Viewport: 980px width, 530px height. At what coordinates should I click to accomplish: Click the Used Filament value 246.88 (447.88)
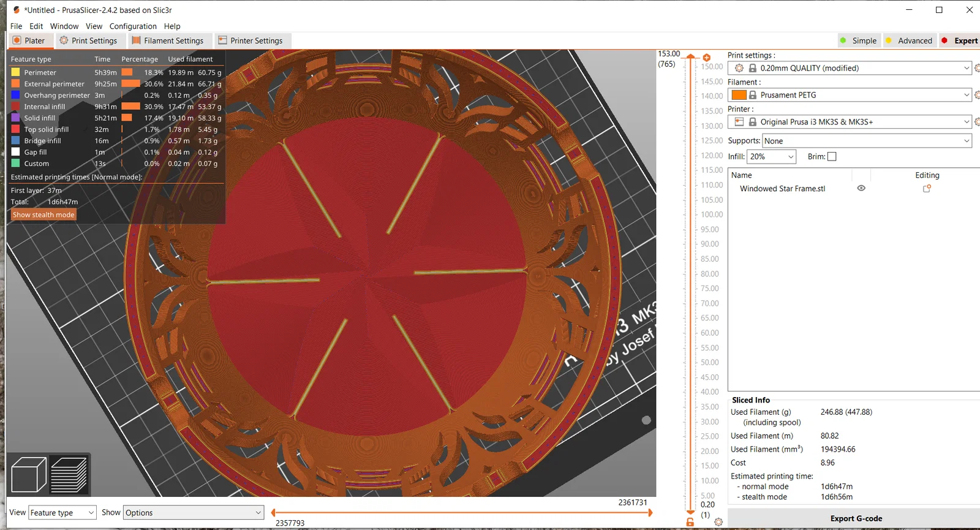click(846, 412)
